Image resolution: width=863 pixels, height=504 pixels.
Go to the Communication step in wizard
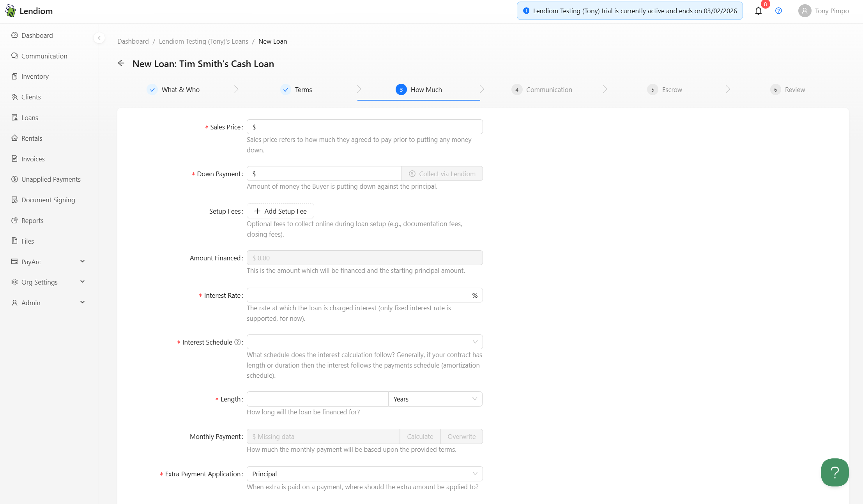(x=542, y=90)
